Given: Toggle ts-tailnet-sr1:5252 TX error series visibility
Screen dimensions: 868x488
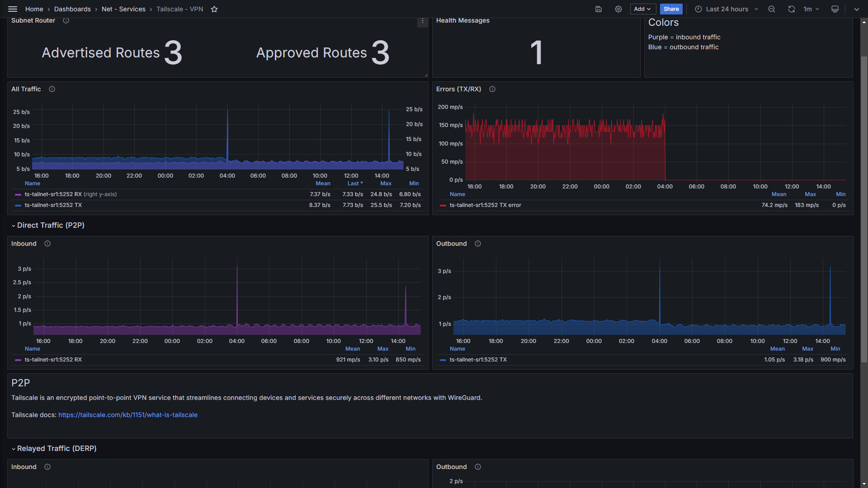Looking at the screenshot, I should (x=485, y=205).
